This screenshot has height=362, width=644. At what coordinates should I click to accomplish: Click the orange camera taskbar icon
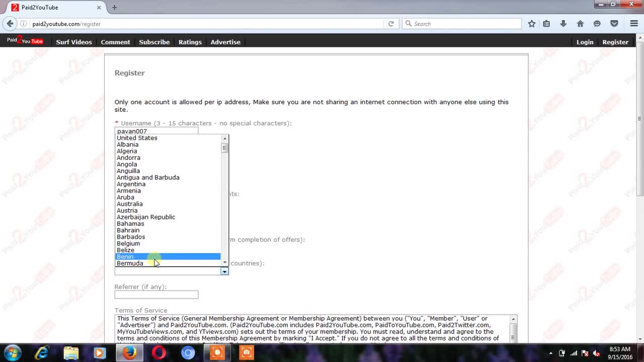247,353
